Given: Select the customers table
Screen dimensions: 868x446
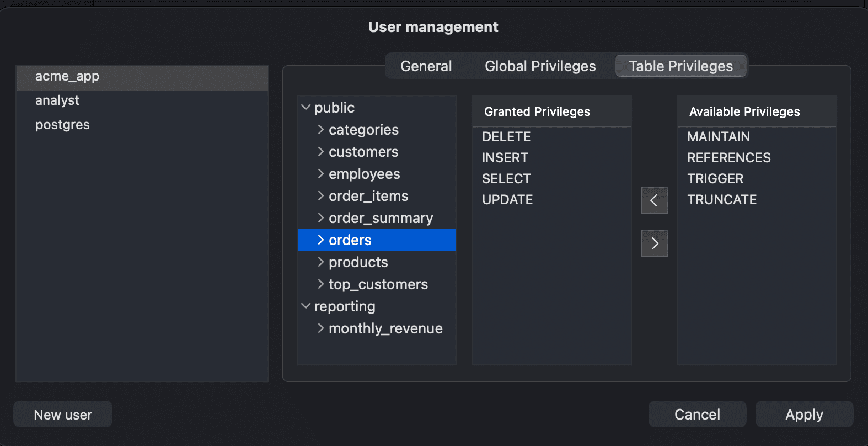Looking at the screenshot, I should [363, 152].
